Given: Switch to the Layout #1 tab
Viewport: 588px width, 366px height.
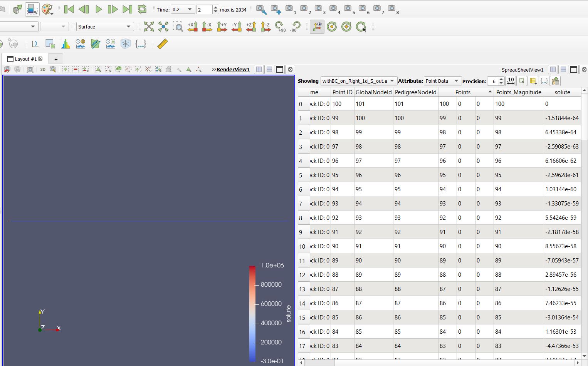Looking at the screenshot, I should [x=25, y=58].
